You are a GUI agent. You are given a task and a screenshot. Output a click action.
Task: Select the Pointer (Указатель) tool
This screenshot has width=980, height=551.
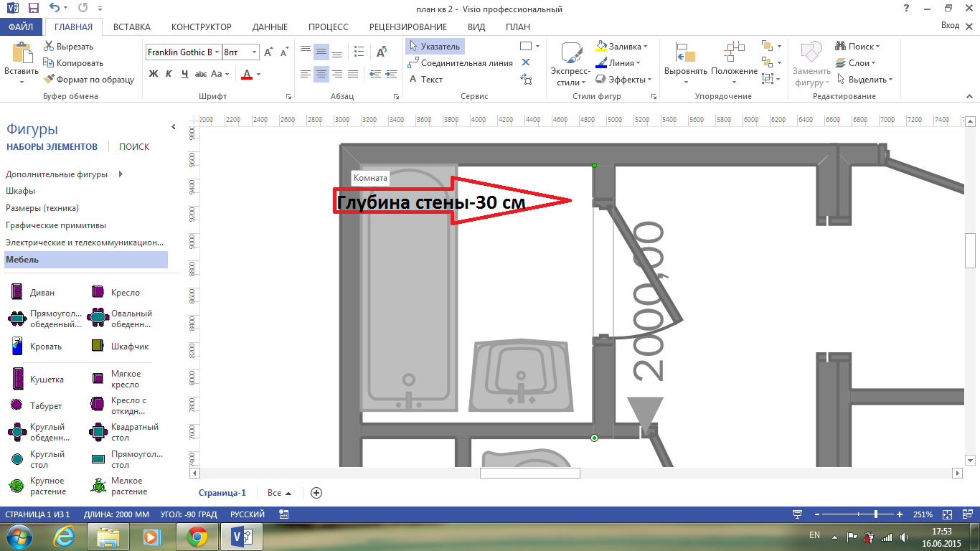pos(435,46)
